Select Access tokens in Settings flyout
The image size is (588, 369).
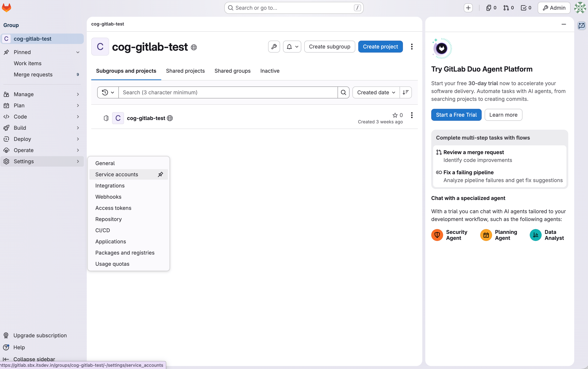pyautogui.click(x=128, y=208)
